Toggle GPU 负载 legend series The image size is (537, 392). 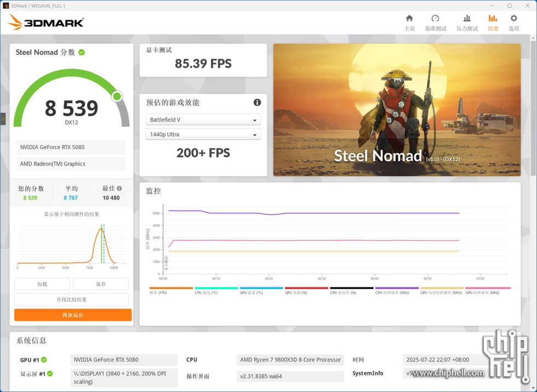pos(306,291)
